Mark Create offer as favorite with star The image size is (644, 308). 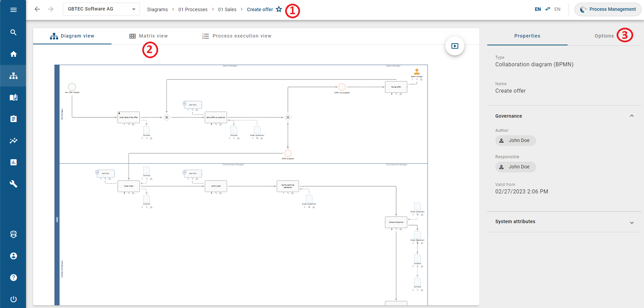click(279, 9)
